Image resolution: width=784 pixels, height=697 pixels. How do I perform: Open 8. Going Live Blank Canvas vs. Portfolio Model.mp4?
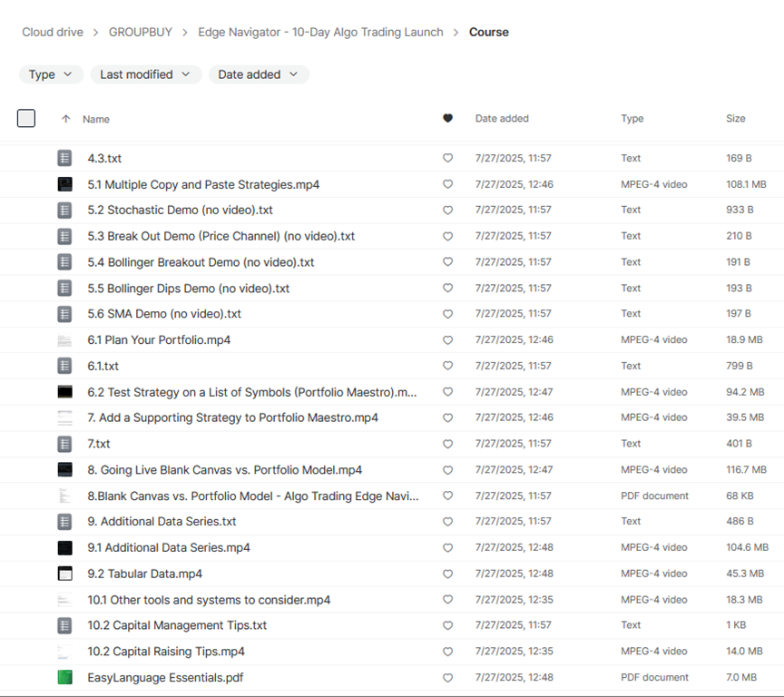225,470
